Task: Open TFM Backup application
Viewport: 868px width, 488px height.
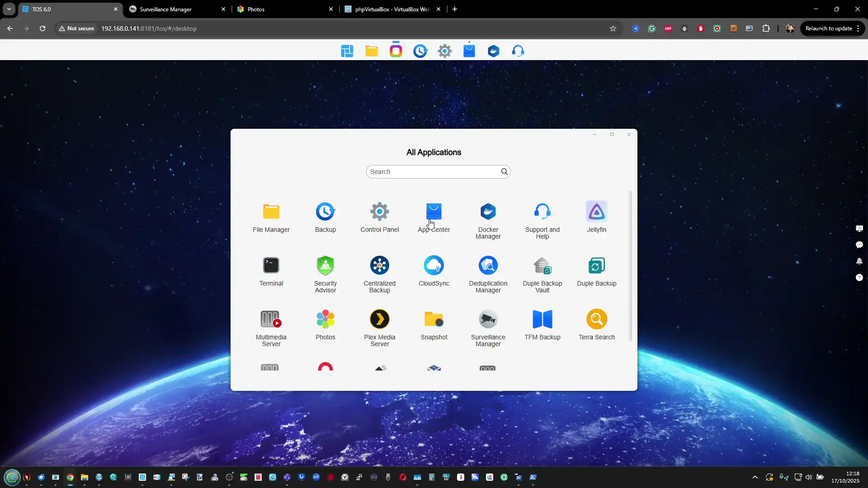Action: pyautogui.click(x=542, y=319)
